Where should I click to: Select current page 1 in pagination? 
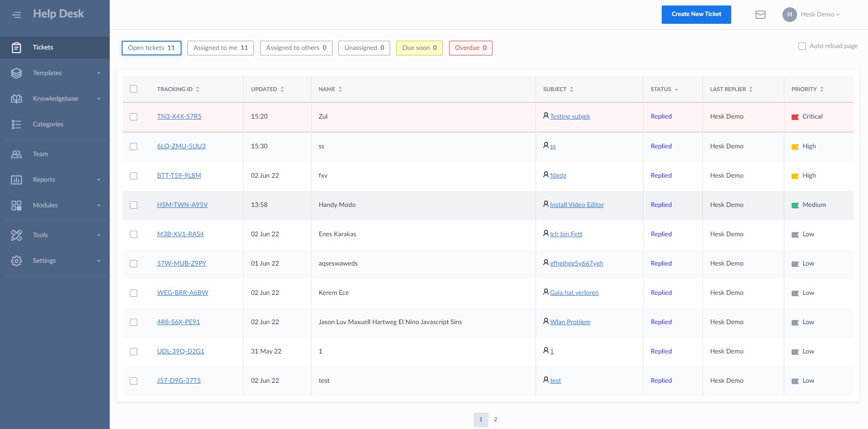click(481, 419)
